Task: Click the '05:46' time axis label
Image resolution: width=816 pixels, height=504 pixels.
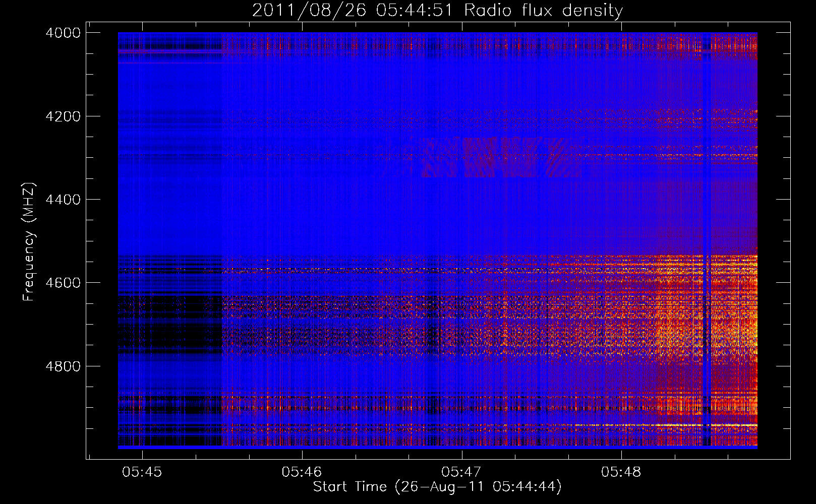Action: click(x=302, y=472)
